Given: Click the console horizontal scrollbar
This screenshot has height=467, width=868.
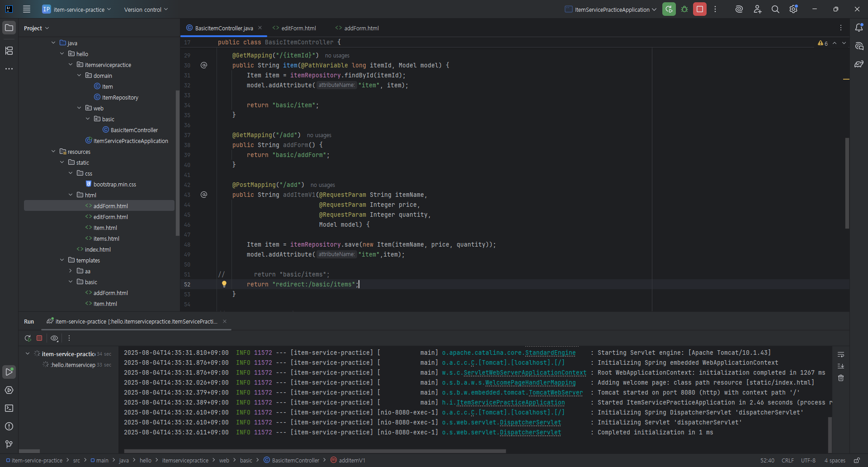Looking at the screenshot, I should (315, 451).
